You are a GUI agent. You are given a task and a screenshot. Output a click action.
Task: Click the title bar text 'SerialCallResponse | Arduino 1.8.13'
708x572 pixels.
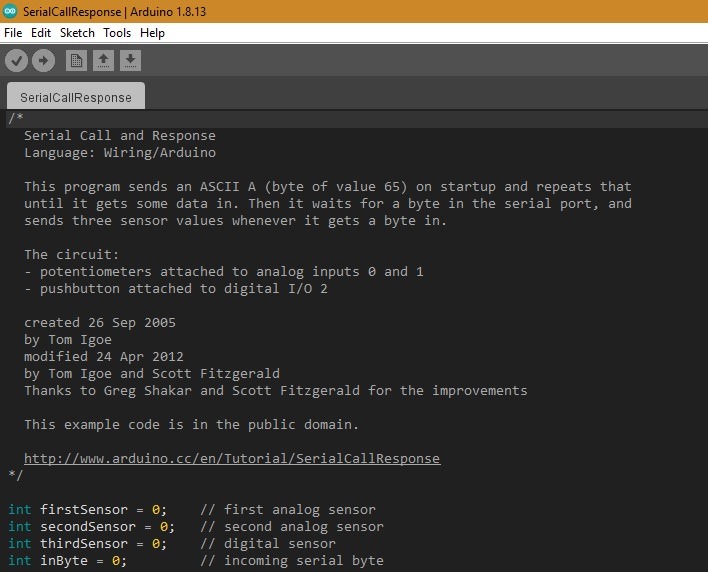(114, 11)
